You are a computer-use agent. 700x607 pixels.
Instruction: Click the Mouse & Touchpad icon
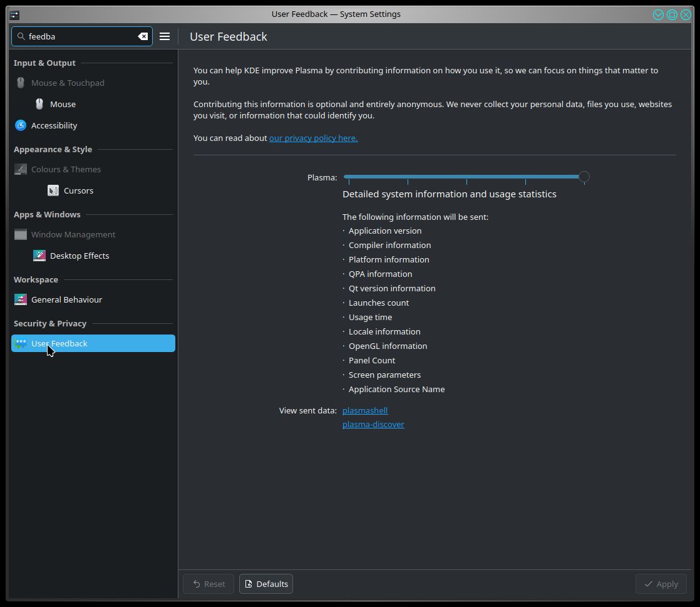(x=21, y=83)
